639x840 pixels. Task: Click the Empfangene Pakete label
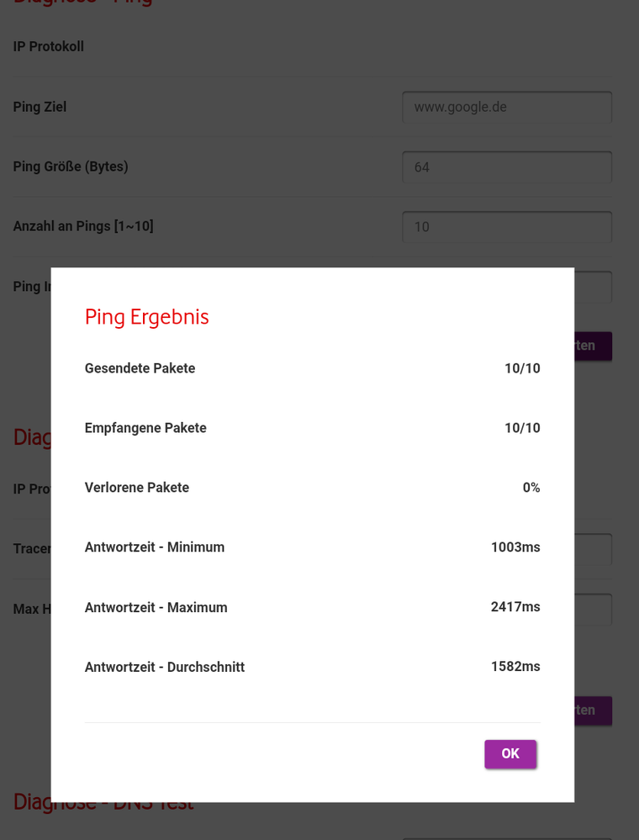point(145,428)
